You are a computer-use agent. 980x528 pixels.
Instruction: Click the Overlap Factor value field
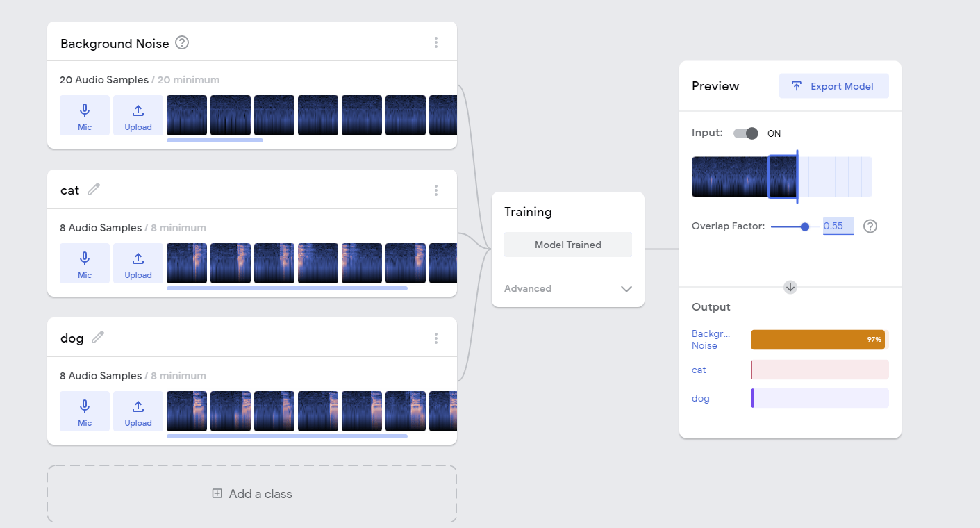[838, 226]
